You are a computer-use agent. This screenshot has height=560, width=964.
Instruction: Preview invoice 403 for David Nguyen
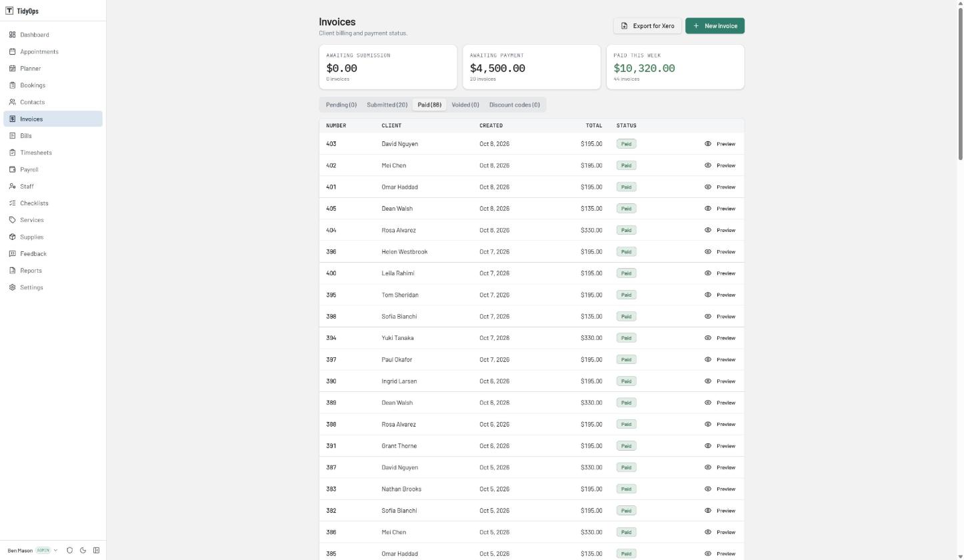[720, 144]
